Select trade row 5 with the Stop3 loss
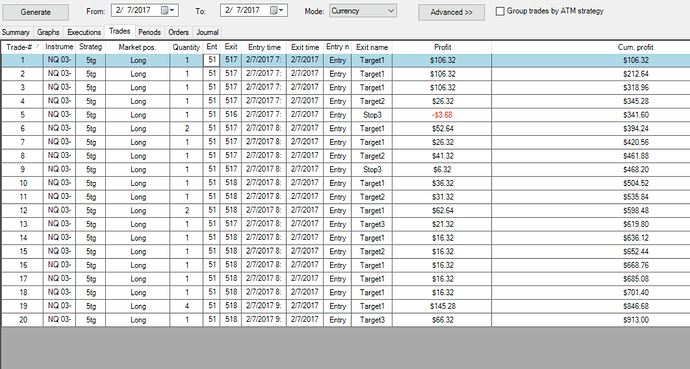Screen dimensions: 690x369 (x=345, y=115)
